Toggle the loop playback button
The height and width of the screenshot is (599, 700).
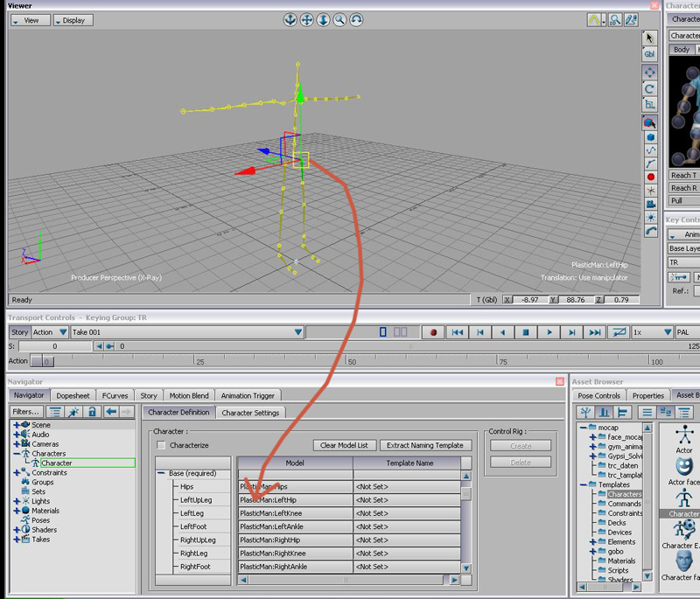[619, 332]
